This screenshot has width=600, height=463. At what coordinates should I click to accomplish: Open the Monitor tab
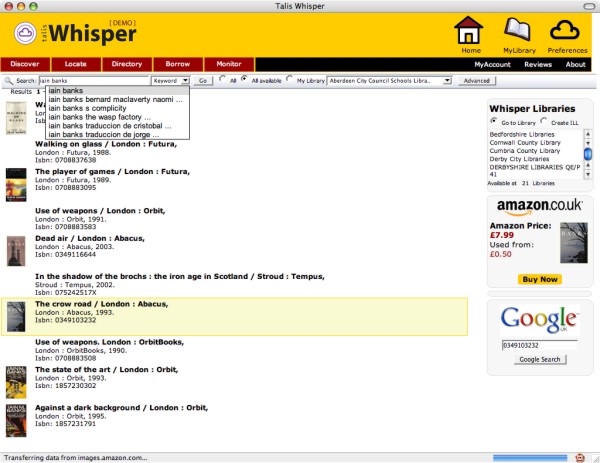click(229, 64)
